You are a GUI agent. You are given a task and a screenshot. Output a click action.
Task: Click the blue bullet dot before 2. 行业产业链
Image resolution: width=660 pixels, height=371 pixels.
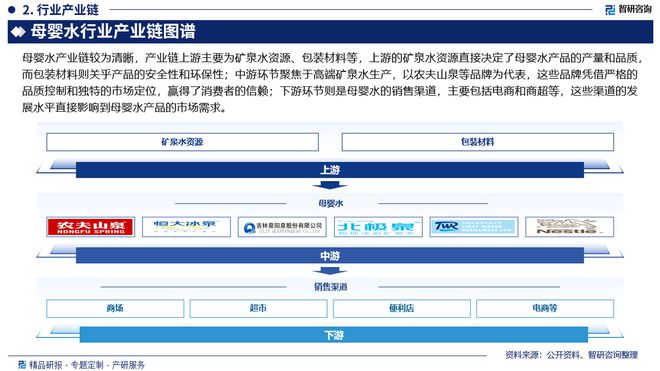11,10
